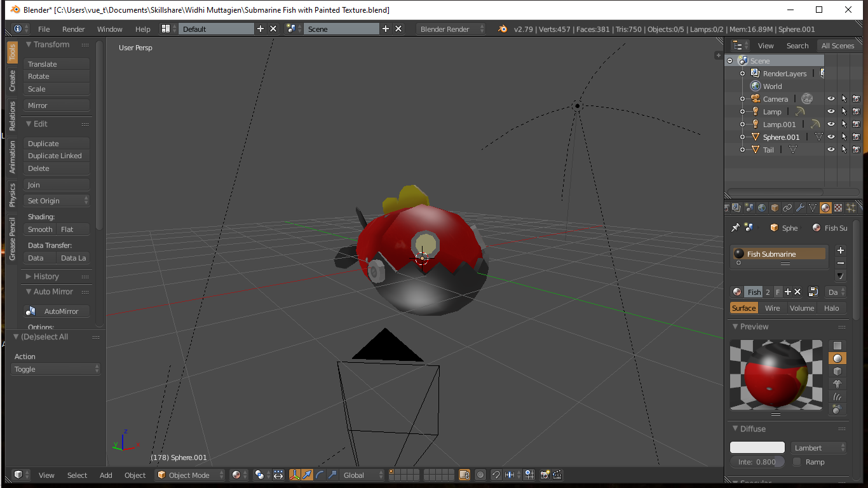Click the OpenGL render image camera icon
868x488 pixels.
(545, 475)
